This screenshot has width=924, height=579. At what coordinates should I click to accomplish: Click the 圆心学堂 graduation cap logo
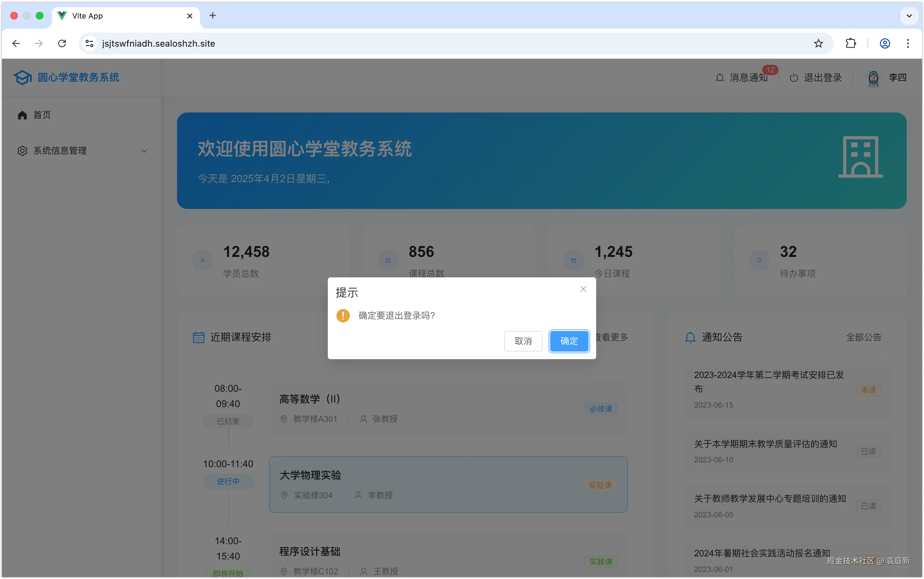pyautogui.click(x=22, y=78)
